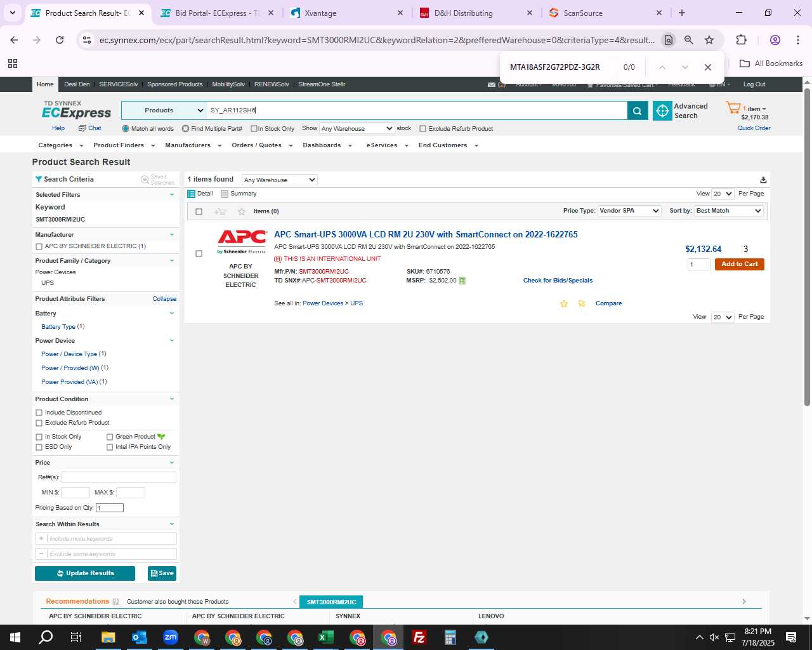
Task: Click Add to Cart button
Action: [739, 264]
